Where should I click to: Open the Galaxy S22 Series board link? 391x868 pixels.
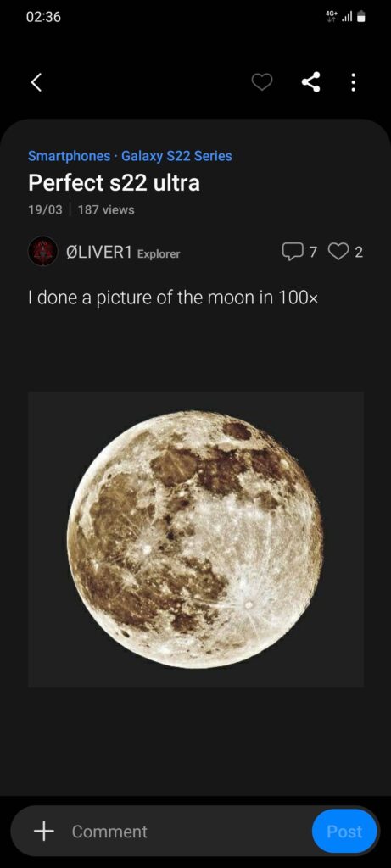click(x=176, y=156)
